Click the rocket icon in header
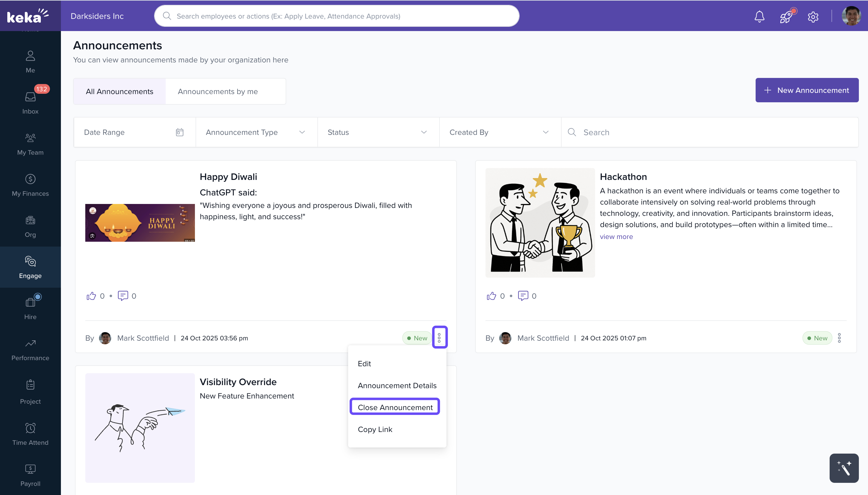The image size is (868, 495). click(x=786, y=16)
